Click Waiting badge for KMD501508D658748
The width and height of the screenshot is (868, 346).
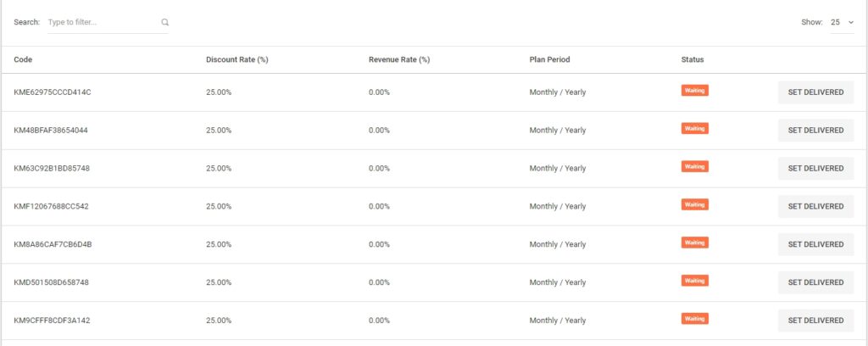pyautogui.click(x=695, y=280)
